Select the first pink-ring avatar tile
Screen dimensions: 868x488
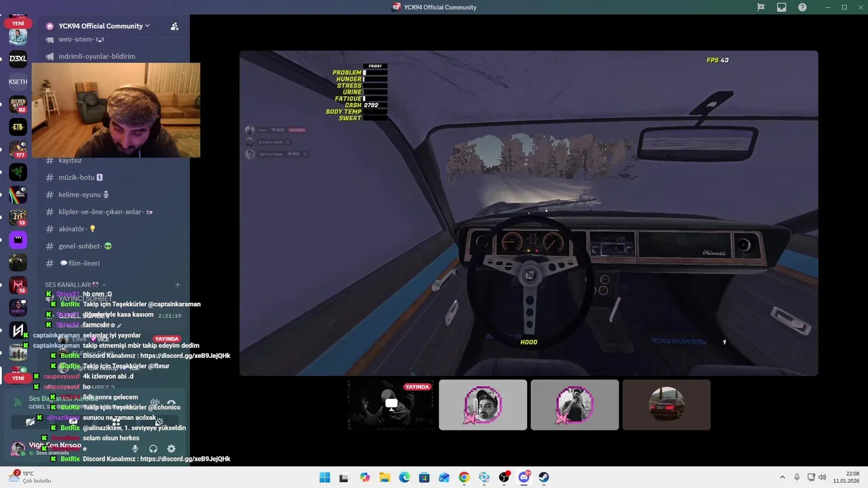coord(483,405)
